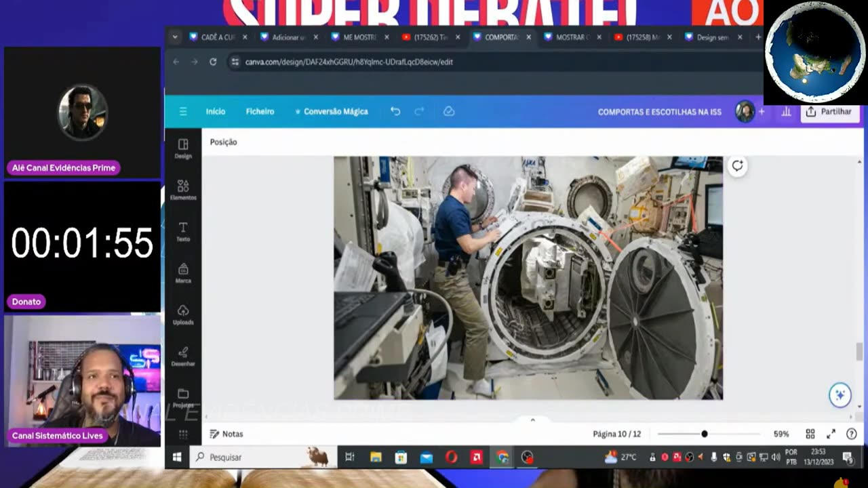This screenshot has height=488, width=868.
Task: Click the Pesquisar taskbar search box
Action: (262, 457)
